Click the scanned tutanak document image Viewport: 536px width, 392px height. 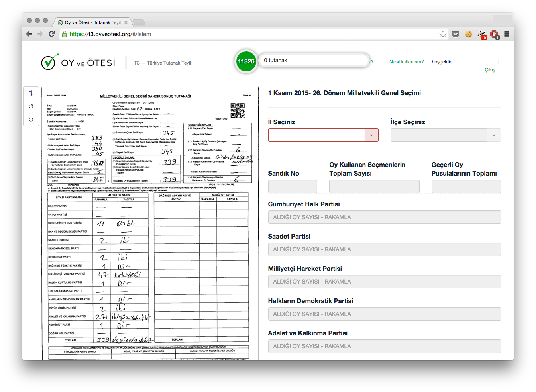[x=150, y=223]
